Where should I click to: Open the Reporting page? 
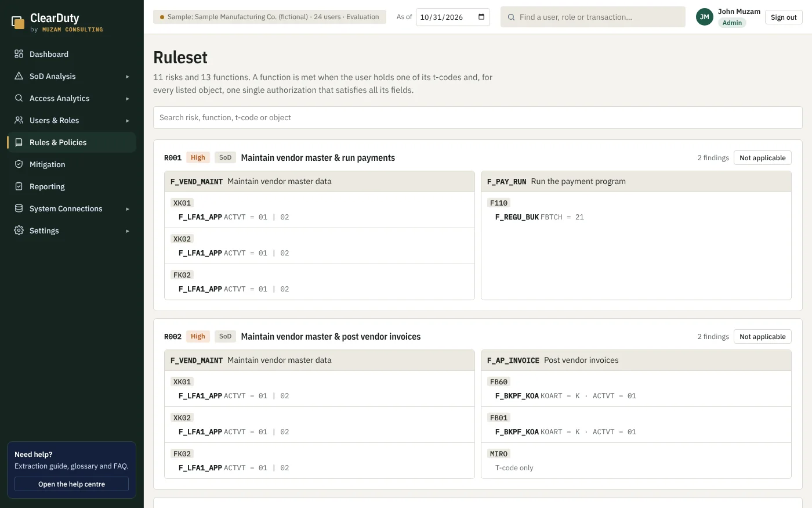coord(72,186)
